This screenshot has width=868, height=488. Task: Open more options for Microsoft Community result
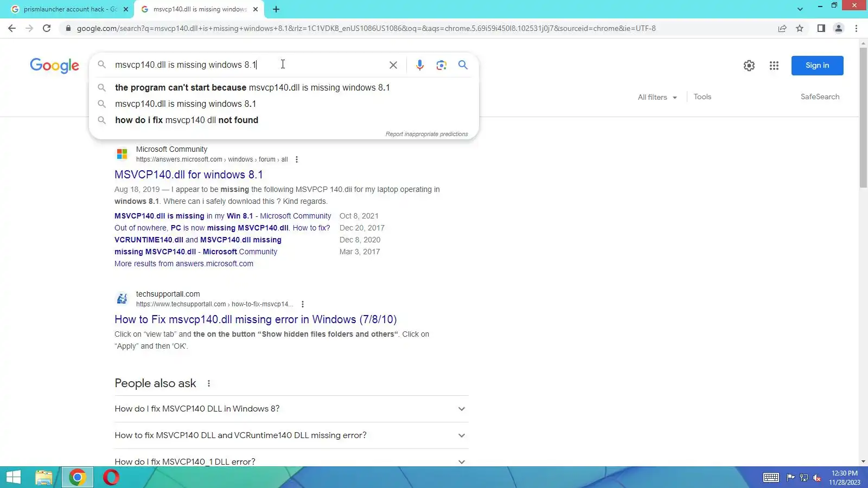point(296,159)
